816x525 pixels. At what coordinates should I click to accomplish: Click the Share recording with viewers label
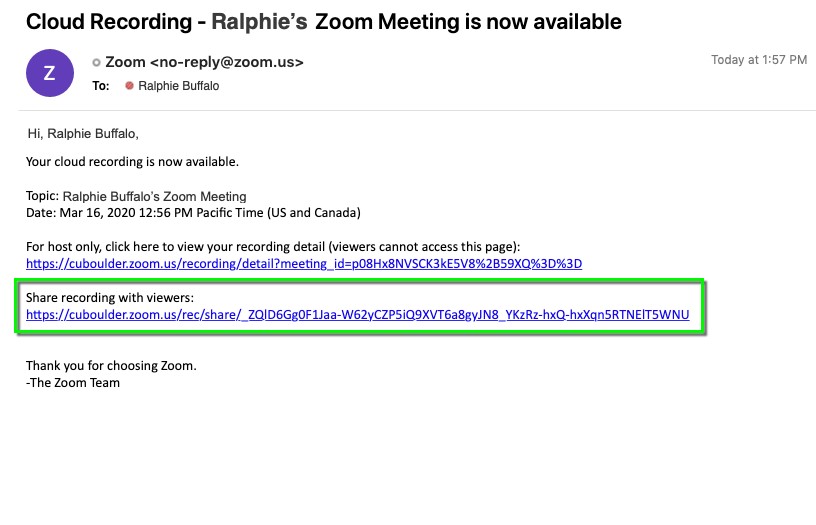pos(109,298)
